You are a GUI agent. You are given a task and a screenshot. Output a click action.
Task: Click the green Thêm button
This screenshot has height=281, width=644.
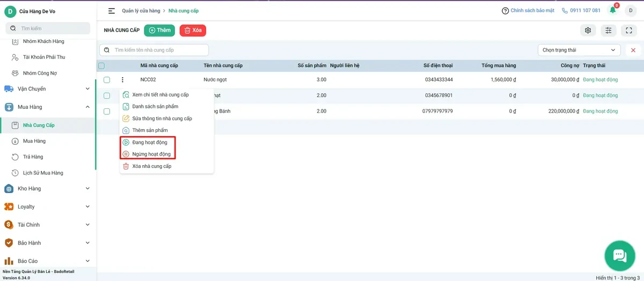[x=159, y=31]
